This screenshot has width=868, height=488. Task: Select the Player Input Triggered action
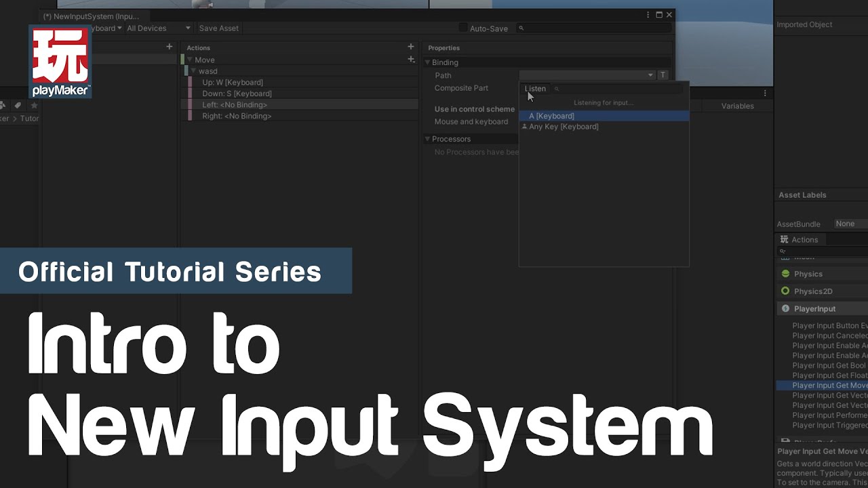point(830,426)
